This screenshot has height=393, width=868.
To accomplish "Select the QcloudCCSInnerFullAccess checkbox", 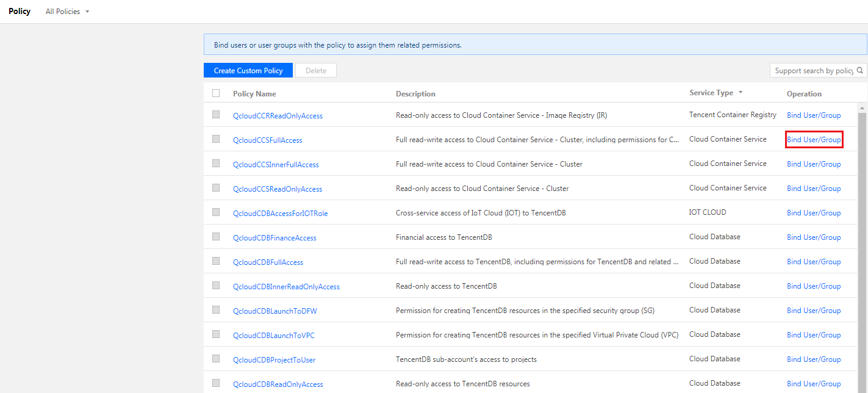I will click(x=216, y=163).
